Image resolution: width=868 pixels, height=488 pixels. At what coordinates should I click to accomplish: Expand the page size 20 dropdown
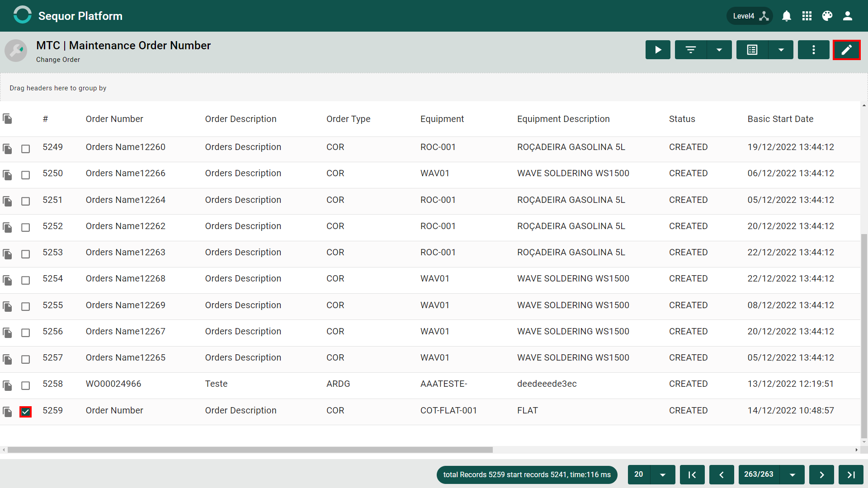[663, 474]
